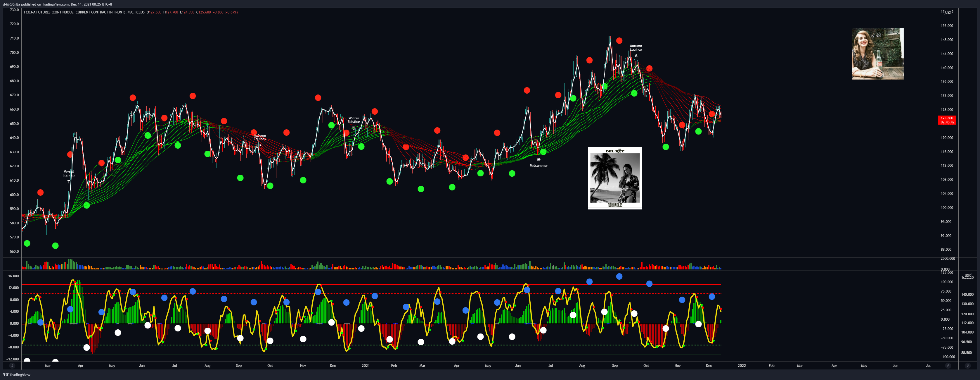Click the 2022 label on time axis
Viewport: 980px width, 380px height.
[x=742, y=366]
